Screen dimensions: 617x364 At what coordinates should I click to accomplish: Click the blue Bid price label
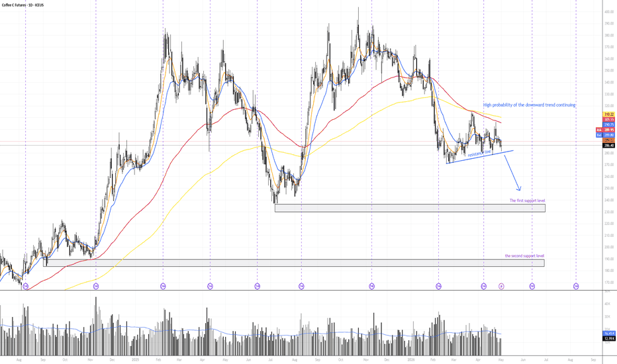coord(605,135)
